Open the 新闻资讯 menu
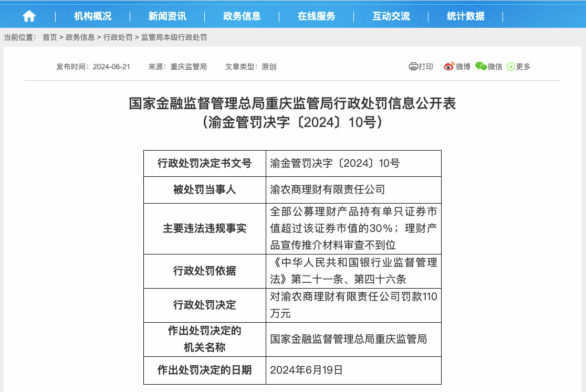 coord(168,16)
